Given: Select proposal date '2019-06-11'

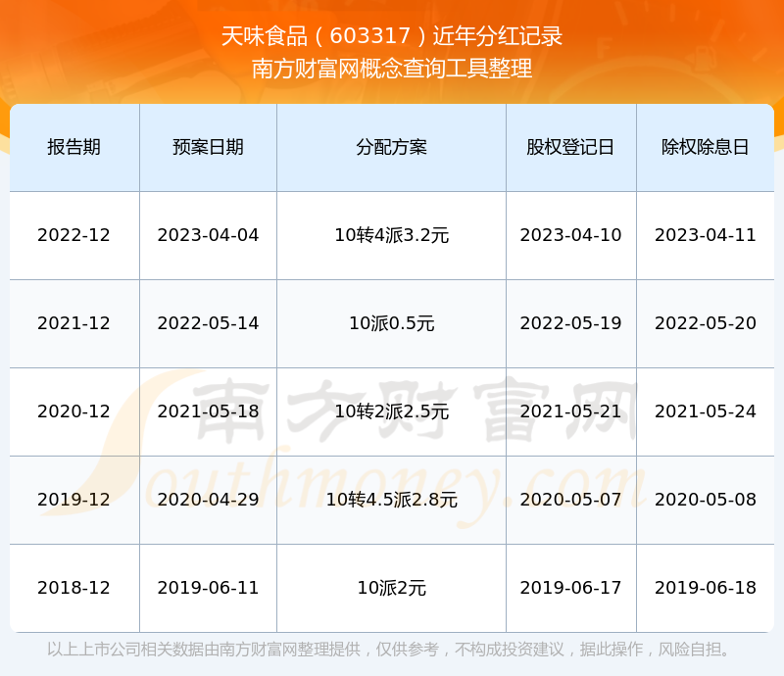Looking at the screenshot, I should (x=208, y=588).
